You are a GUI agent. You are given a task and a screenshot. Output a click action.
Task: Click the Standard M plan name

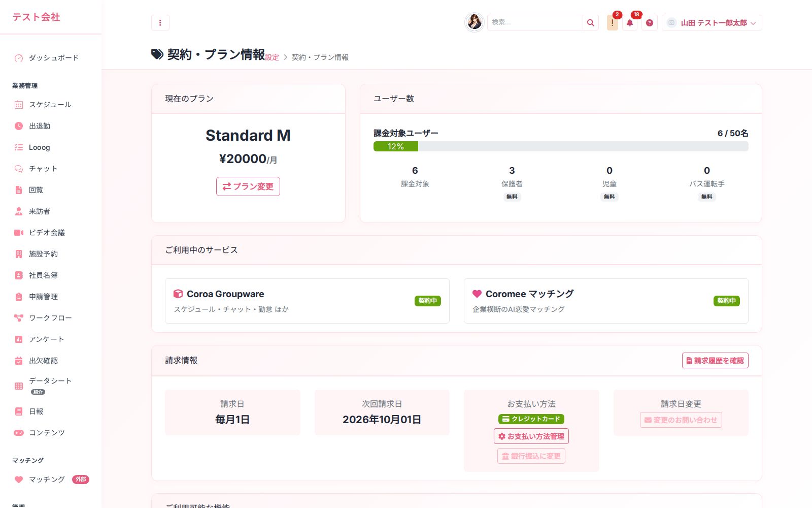[x=248, y=136]
